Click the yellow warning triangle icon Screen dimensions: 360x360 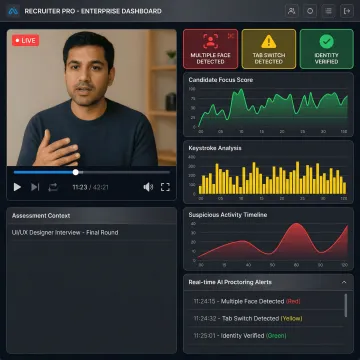click(269, 42)
